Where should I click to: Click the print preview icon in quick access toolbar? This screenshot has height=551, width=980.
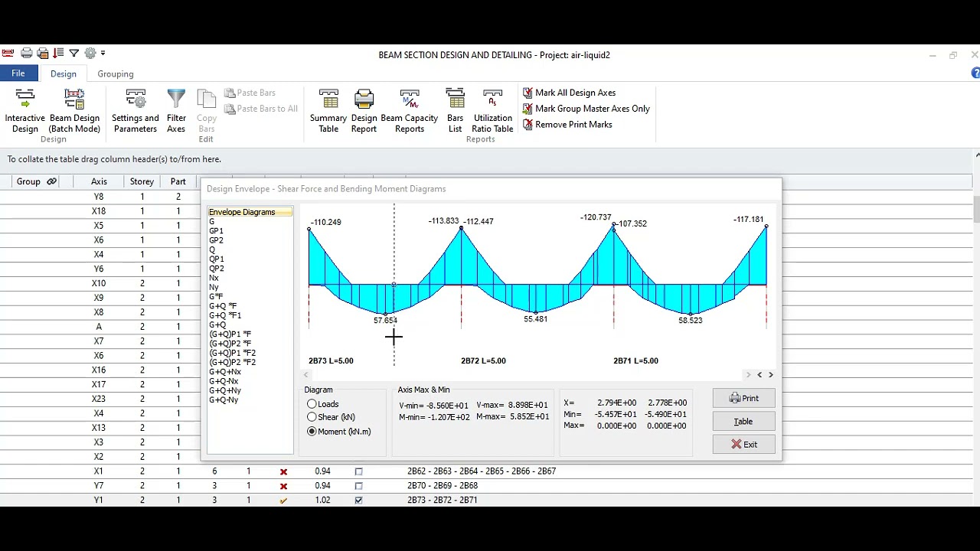(x=43, y=54)
